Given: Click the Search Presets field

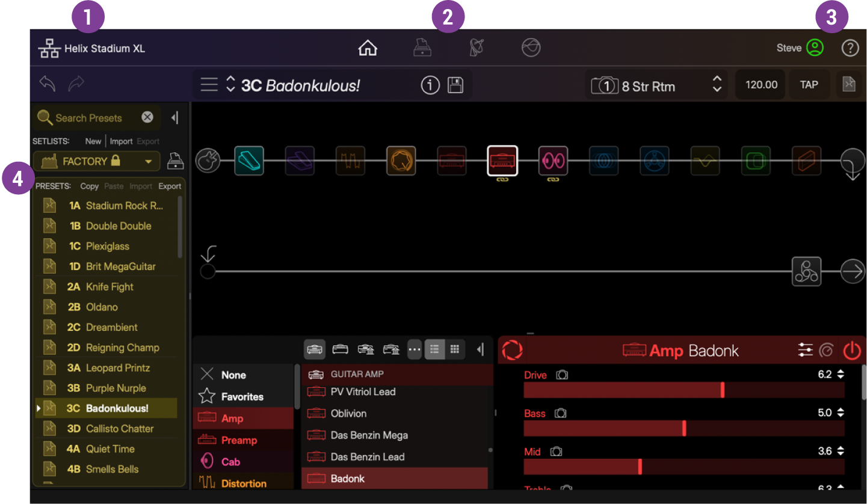Looking at the screenshot, I should tap(95, 118).
